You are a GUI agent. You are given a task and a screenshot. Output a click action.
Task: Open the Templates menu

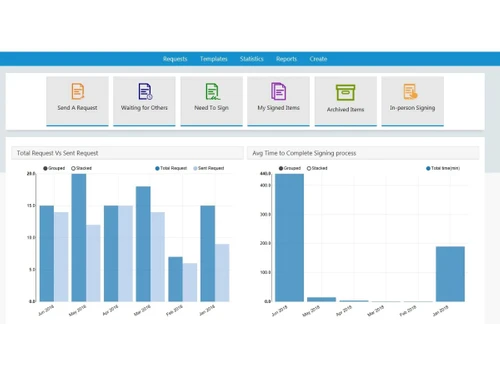tap(214, 59)
